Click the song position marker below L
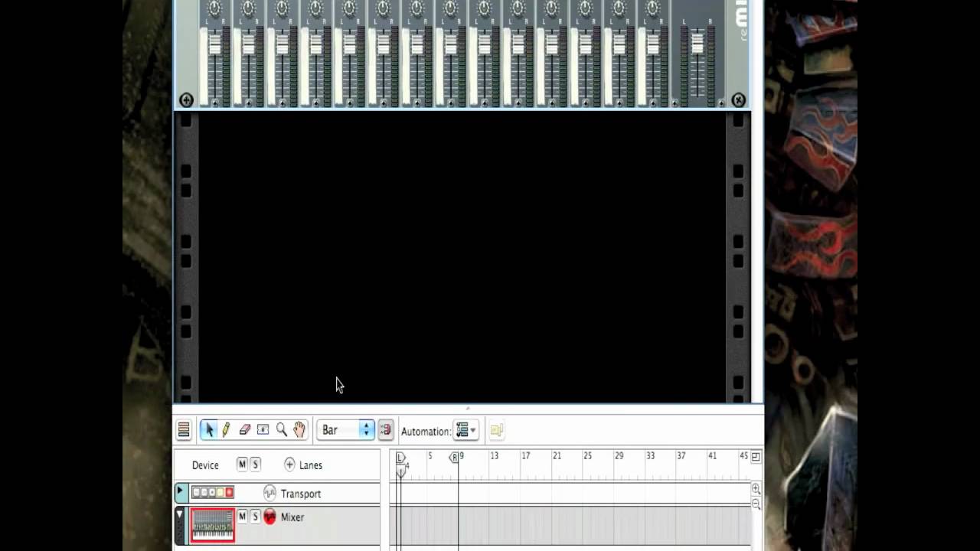This screenshot has width=980, height=551. (x=400, y=471)
